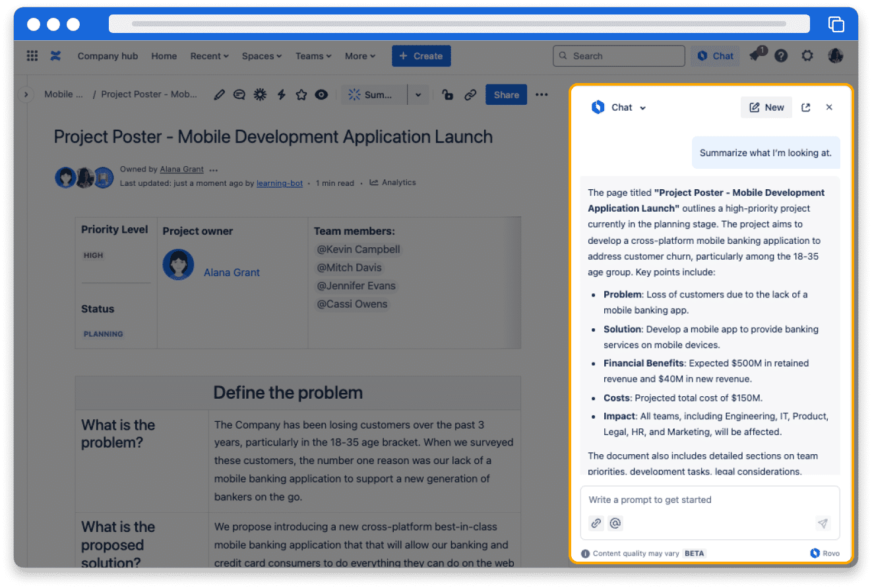
Task: Click the Create button
Action: pyautogui.click(x=421, y=56)
